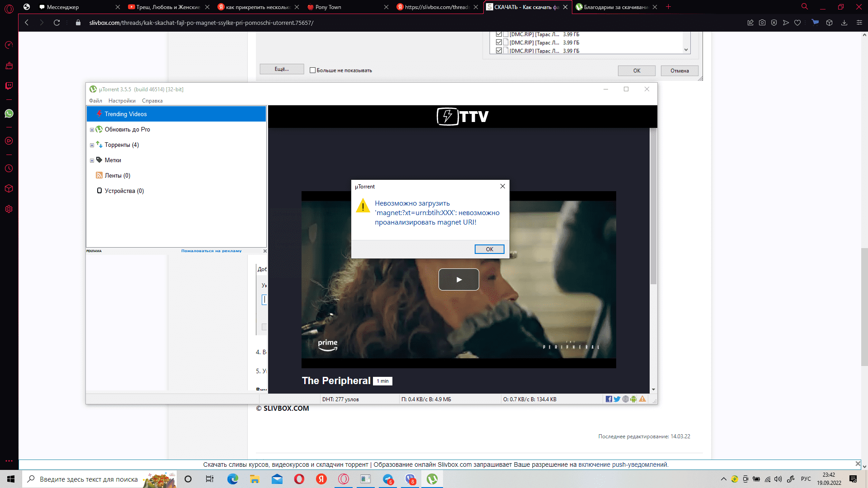Screen dimensions: 868x488
Task: Click the Android icon in uTorrent status bar
Action: (x=634, y=399)
